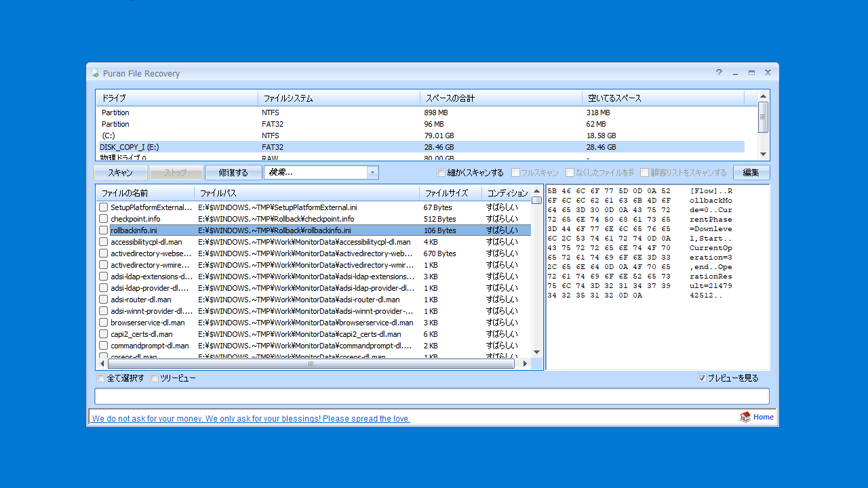Check the rollbackinfo.ini file checkbox
This screenshot has width=868, height=488.
click(x=104, y=230)
